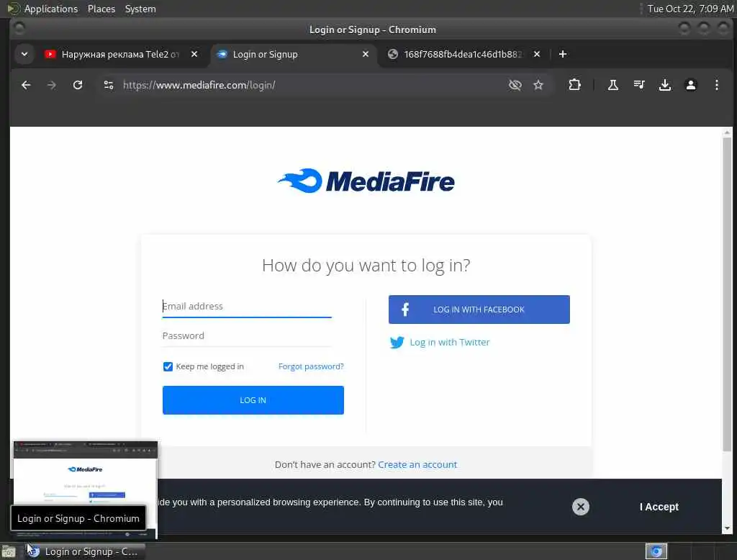Screen dimensions: 737x560
Task: Open the Forgot password link
Action: click(x=311, y=366)
